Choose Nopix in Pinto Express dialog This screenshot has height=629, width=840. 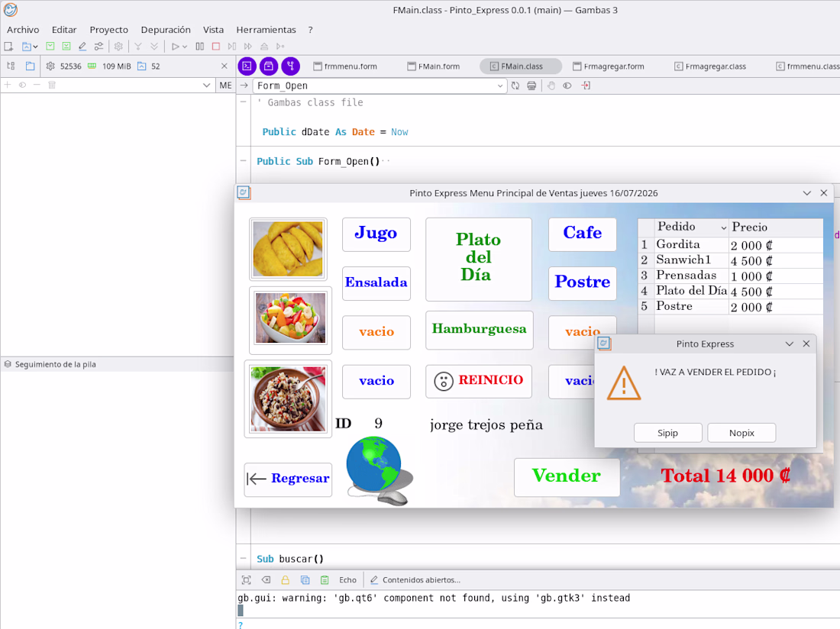click(741, 433)
